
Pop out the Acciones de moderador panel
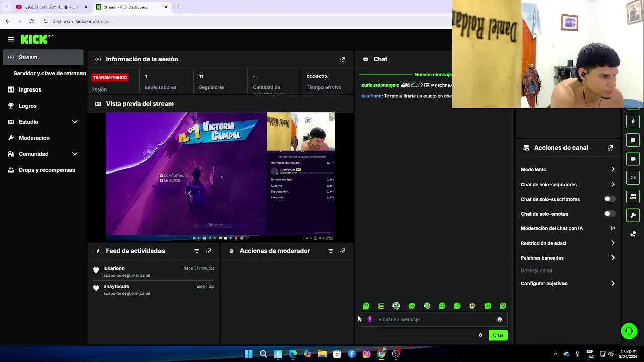(x=343, y=251)
